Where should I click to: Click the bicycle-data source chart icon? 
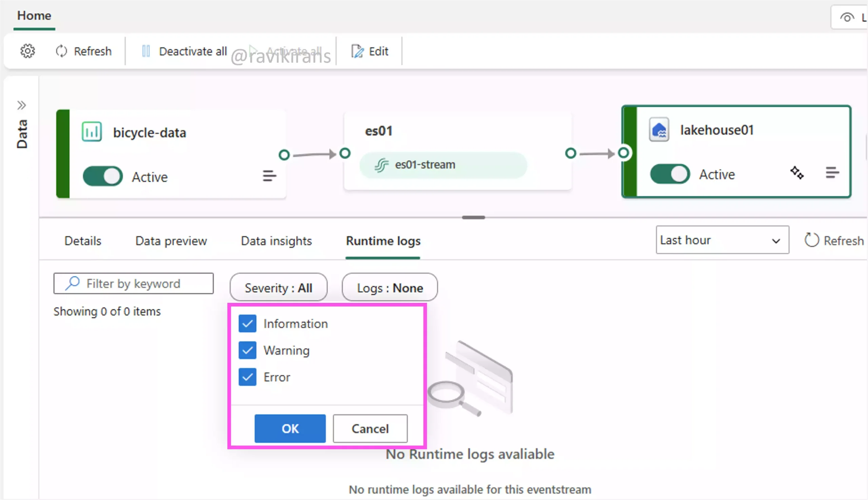click(92, 132)
